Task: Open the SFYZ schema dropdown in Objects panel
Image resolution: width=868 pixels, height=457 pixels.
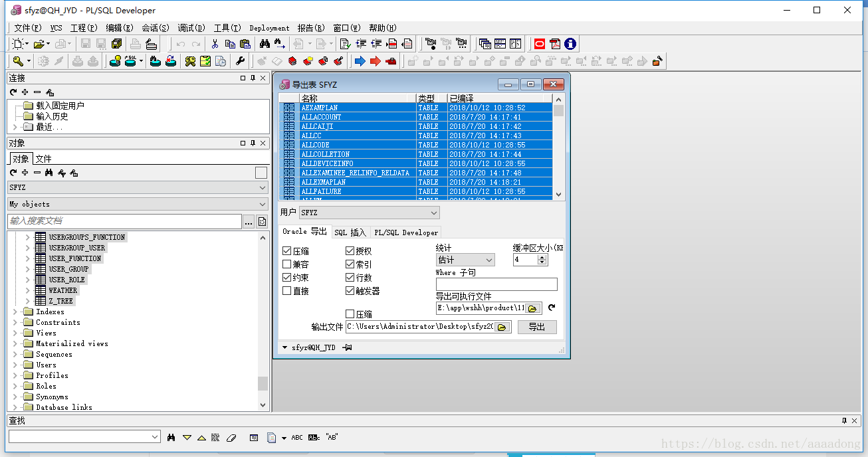Action: 138,187
